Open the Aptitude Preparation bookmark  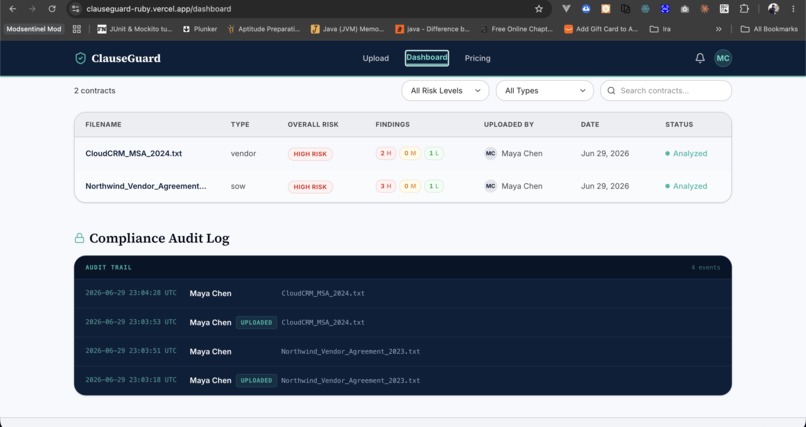pos(263,29)
